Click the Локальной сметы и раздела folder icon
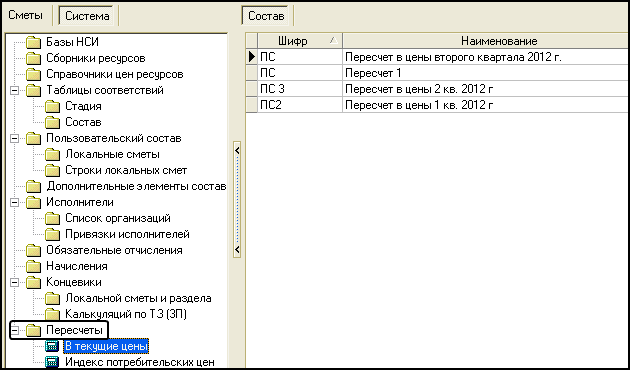Image resolution: width=630 pixels, height=370 pixels. (52, 298)
